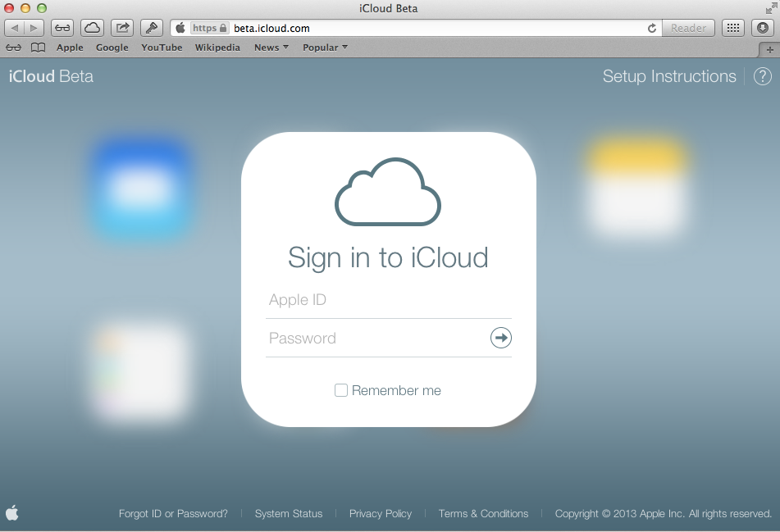The image size is (780, 532).
Task: Go back with the Safari back arrow
Action: click(x=15, y=28)
